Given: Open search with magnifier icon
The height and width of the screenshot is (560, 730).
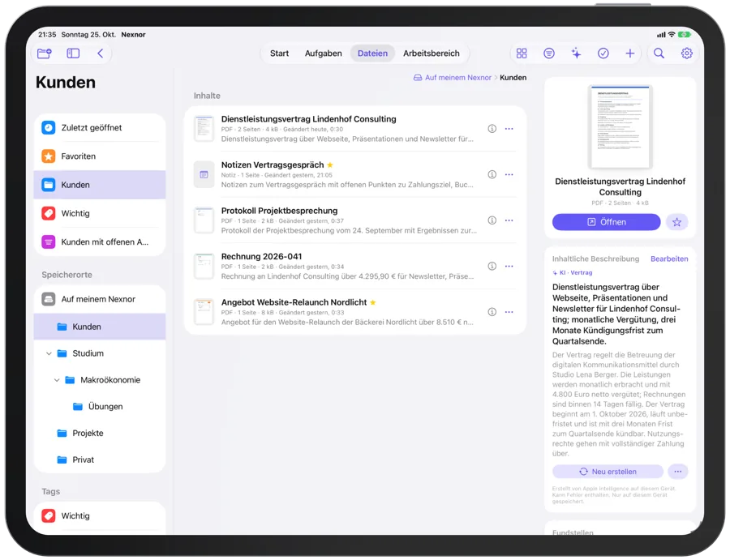Looking at the screenshot, I should [x=659, y=53].
